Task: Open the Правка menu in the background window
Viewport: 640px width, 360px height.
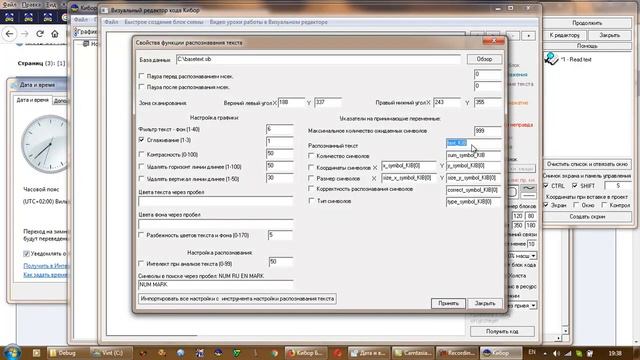Action: coord(31,5)
